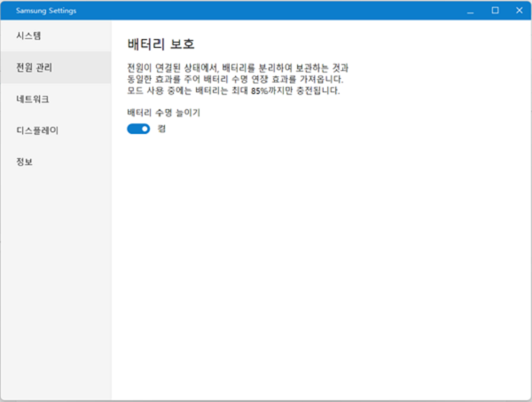Image resolution: width=532 pixels, height=402 pixels.
Task: Turn off the 배터리 수명 늘이기 toggle
Action: 138,129
